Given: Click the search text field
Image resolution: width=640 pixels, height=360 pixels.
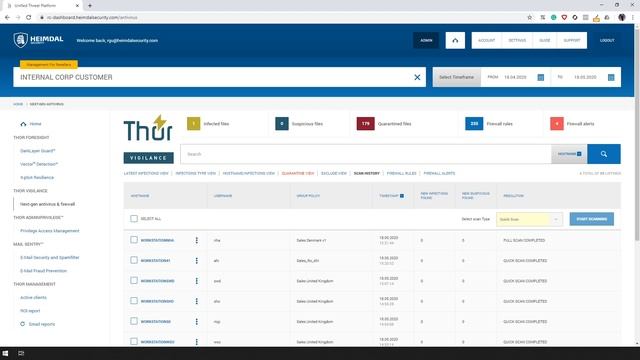Looking at the screenshot, I should 366,154.
